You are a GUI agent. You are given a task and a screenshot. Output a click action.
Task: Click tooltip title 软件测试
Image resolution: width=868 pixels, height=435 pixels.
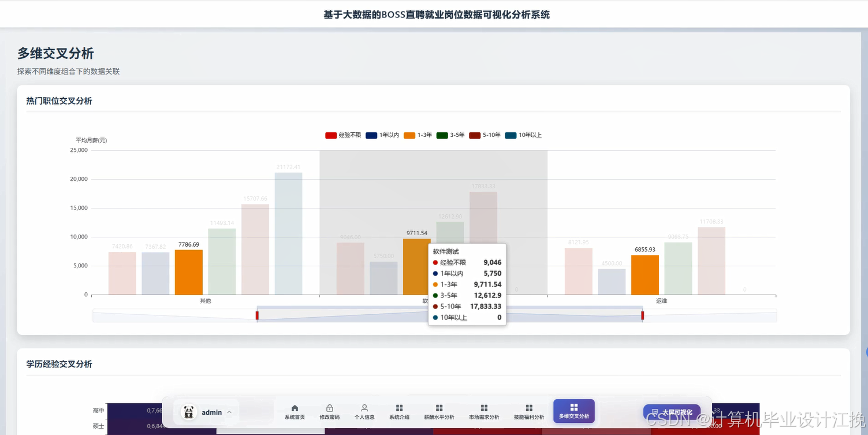[446, 252]
